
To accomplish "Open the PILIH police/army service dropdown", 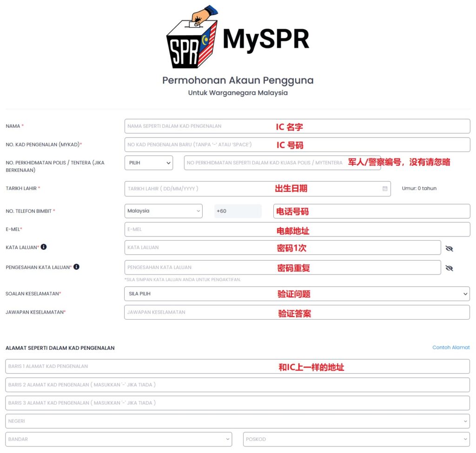I will point(149,163).
